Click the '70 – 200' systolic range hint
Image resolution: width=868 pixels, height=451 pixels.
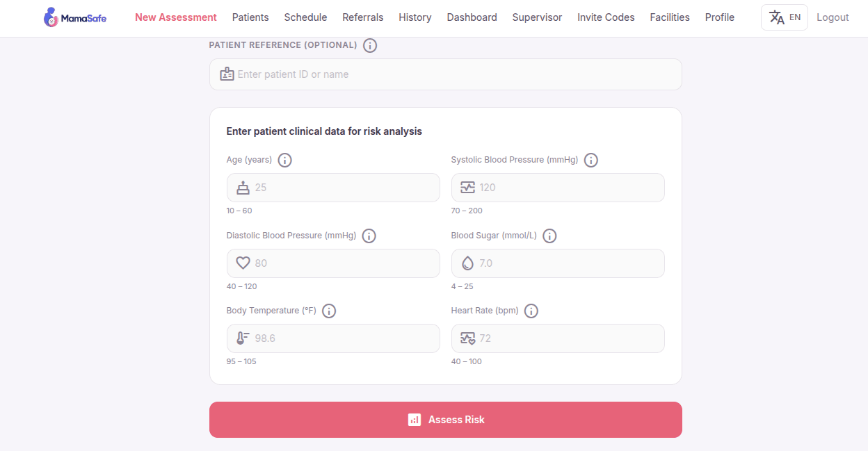(x=467, y=211)
